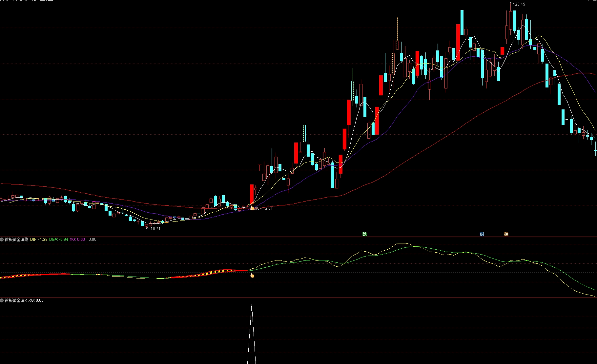597x364 pixels.
Task: Click the big red limit-up candle above the hand signal
Action: click(252, 194)
